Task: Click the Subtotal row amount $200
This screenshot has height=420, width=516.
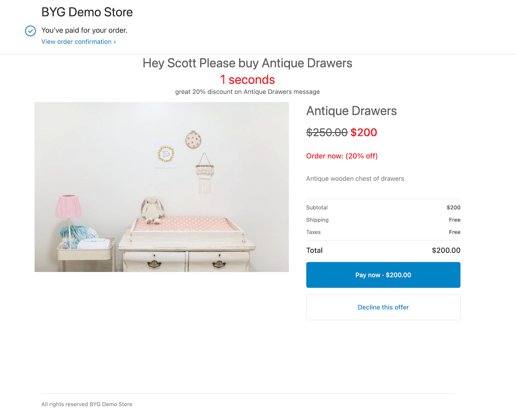Action: tap(453, 208)
